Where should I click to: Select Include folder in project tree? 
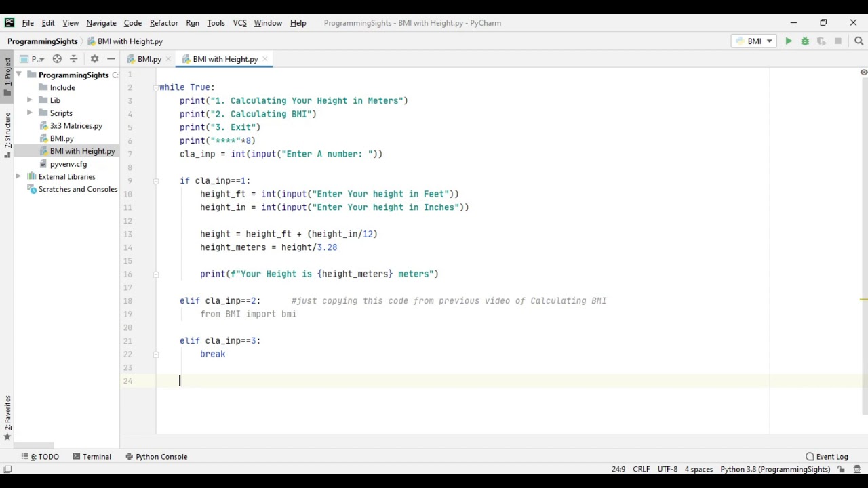pyautogui.click(x=62, y=87)
